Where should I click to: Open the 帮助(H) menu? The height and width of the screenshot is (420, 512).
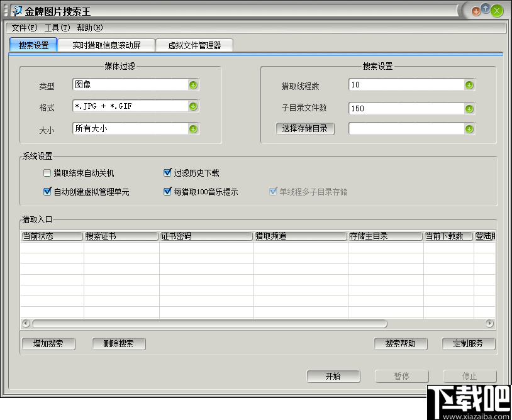pos(90,28)
